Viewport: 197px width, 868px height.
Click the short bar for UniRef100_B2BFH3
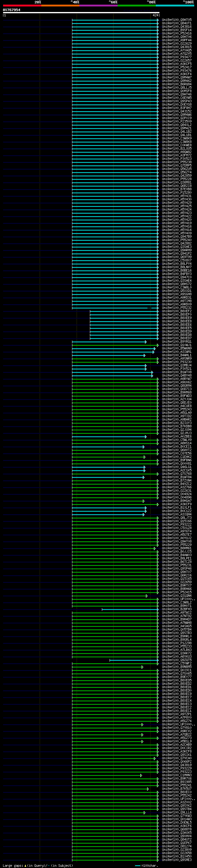[130, 610]
